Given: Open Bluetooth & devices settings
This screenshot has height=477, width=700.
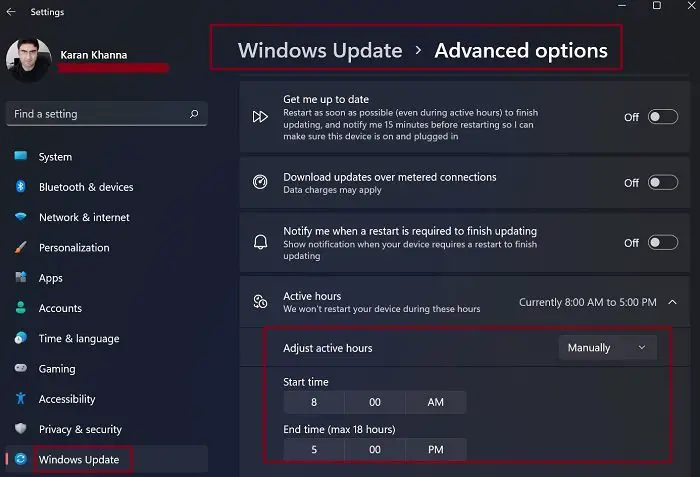Looking at the screenshot, I should (106, 187).
